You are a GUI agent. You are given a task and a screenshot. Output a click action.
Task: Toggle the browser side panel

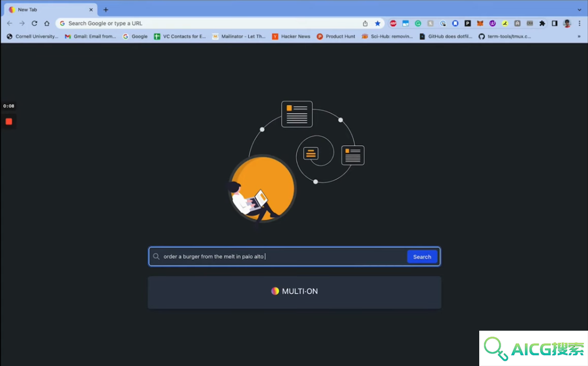click(554, 23)
